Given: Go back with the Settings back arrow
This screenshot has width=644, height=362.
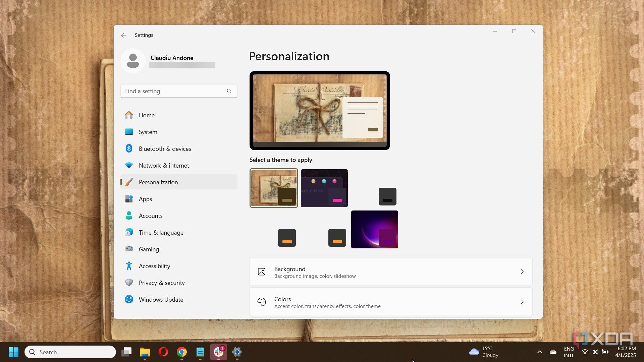Looking at the screenshot, I should [x=124, y=35].
